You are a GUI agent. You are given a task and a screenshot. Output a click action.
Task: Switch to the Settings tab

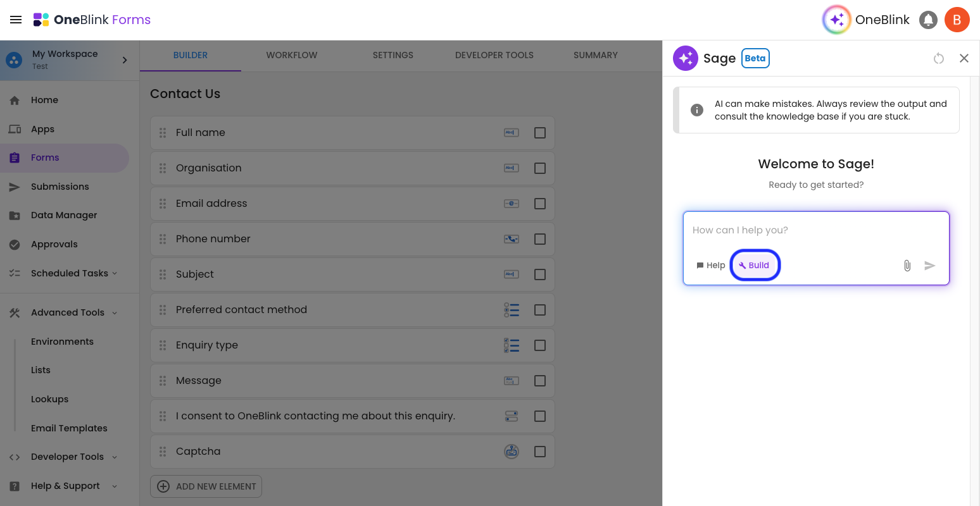pyautogui.click(x=393, y=56)
